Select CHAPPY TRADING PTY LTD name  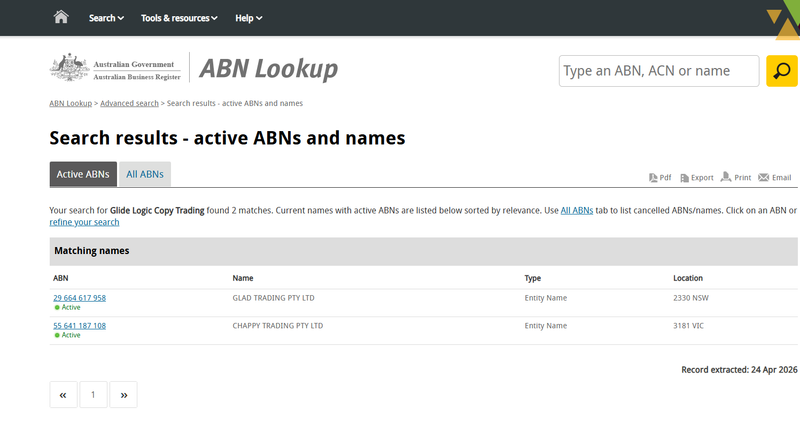[x=278, y=325]
